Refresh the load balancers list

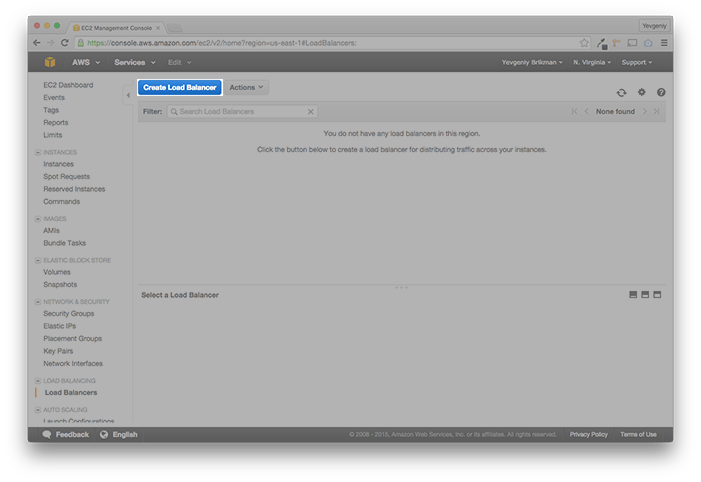(621, 93)
